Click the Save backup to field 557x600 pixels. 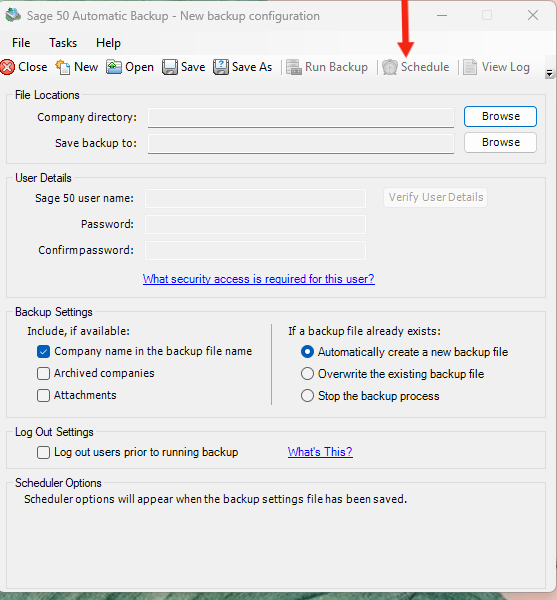click(x=301, y=144)
